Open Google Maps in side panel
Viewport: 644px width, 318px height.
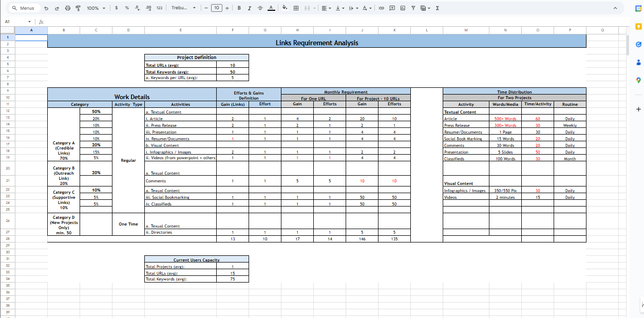[638, 80]
